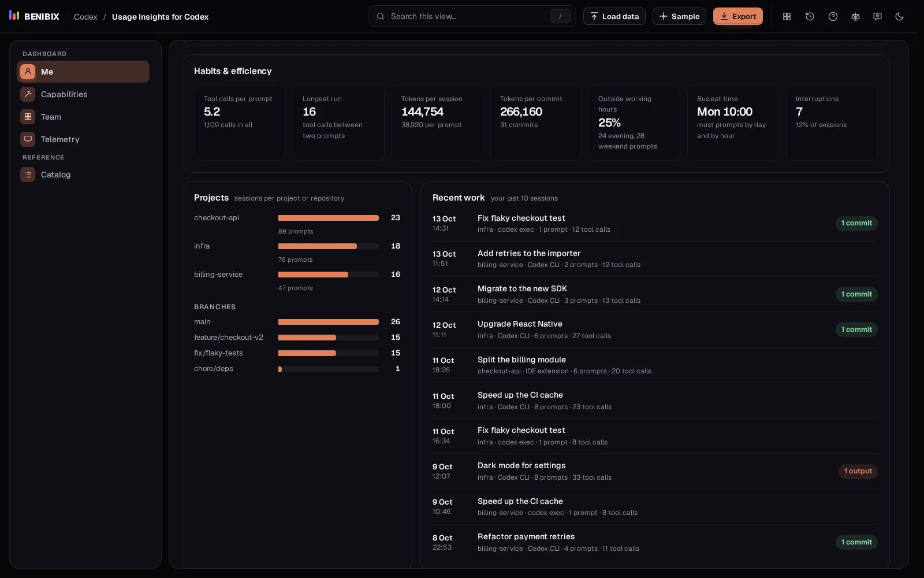Open help via the question mark icon
924x578 pixels.
point(833,17)
